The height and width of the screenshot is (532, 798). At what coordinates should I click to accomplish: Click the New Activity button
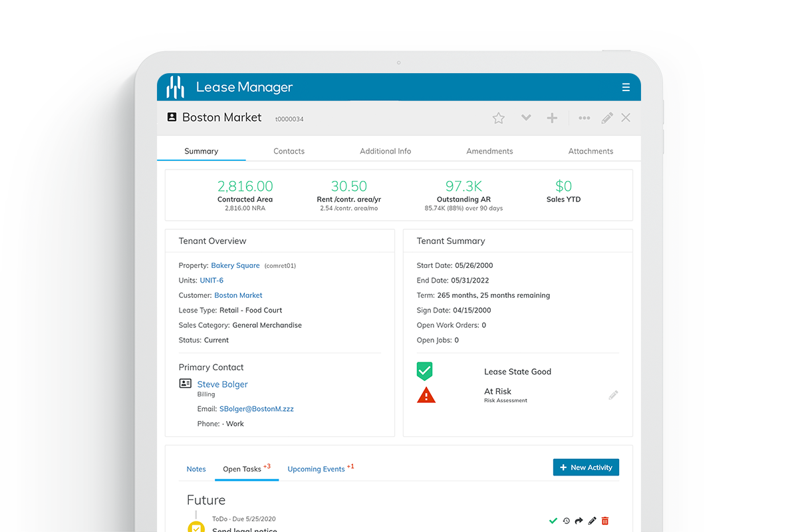[x=586, y=467]
